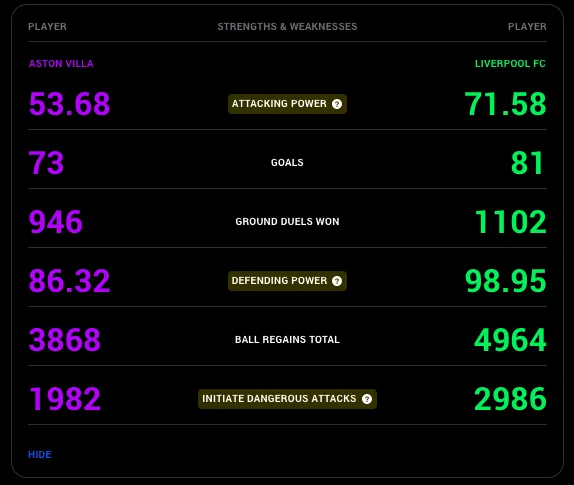Click Liverpool's 98.95 defending power value
The width and height of the screenshot is (574, 485).
point(506,281)
